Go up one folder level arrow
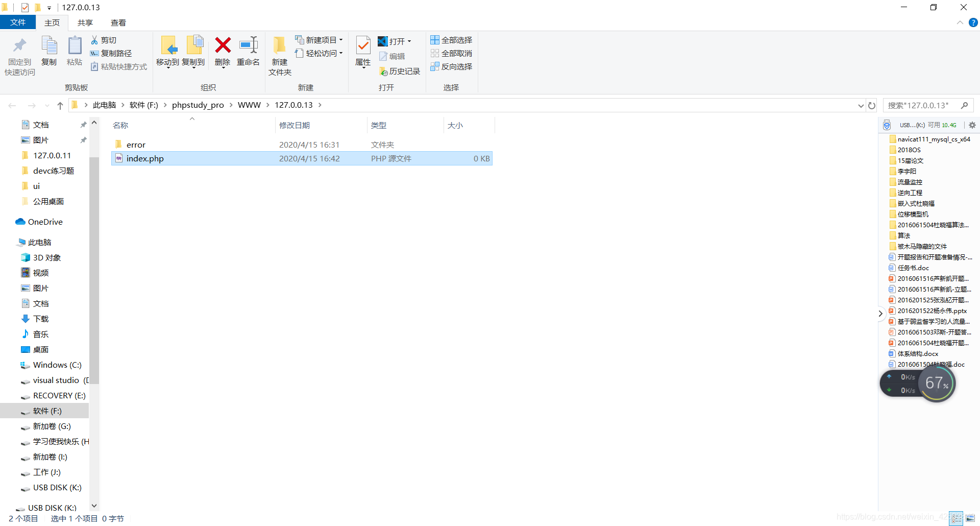 (x=60, y=105)
